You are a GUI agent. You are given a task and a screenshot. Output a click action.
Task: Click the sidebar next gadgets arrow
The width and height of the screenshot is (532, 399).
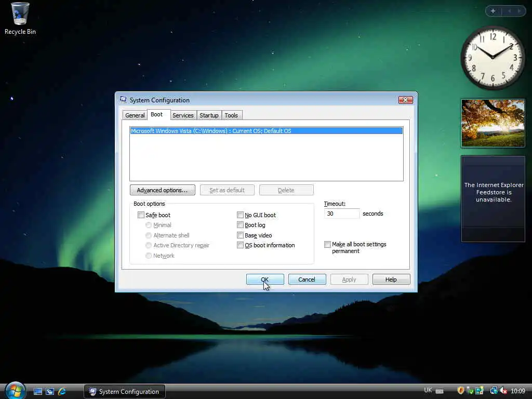coord(519,11)
